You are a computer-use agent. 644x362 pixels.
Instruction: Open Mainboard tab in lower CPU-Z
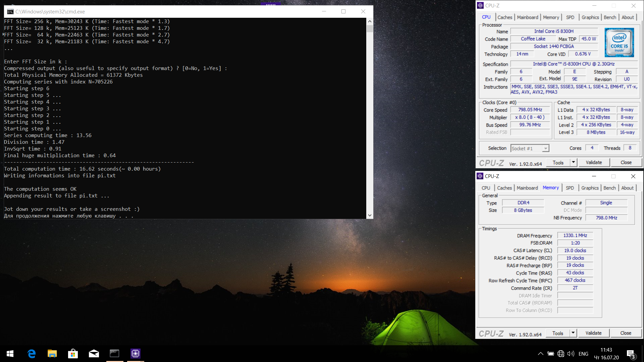click(x=527, y=188)
